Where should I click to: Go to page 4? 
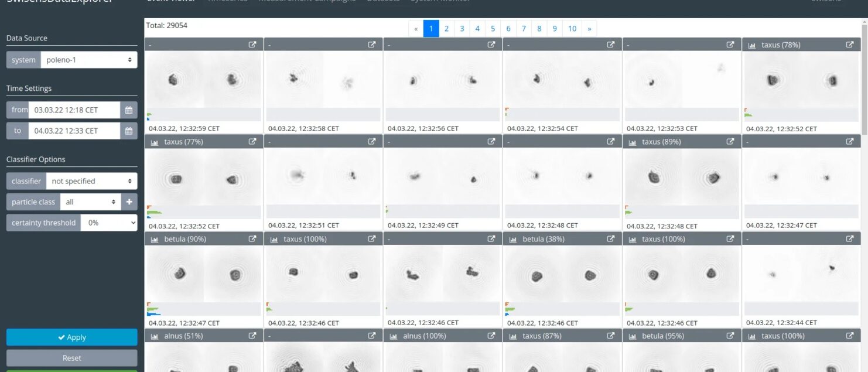point(477,29)
